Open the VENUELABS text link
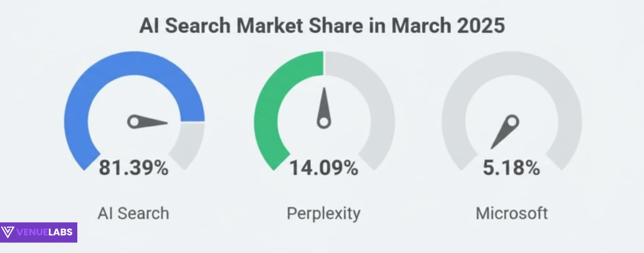The image size is (644, 253). (46, 233)
